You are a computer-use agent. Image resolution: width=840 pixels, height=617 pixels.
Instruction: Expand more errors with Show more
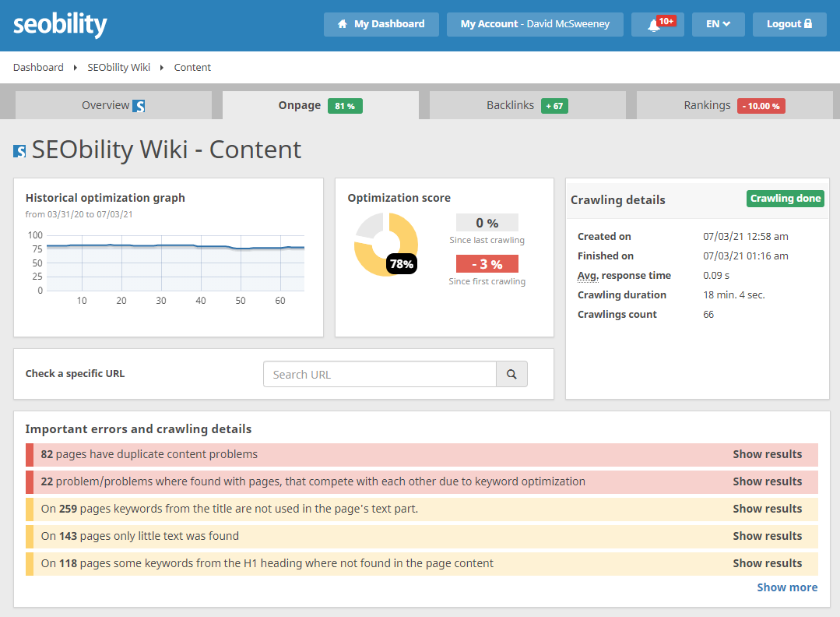coord(786,587)
